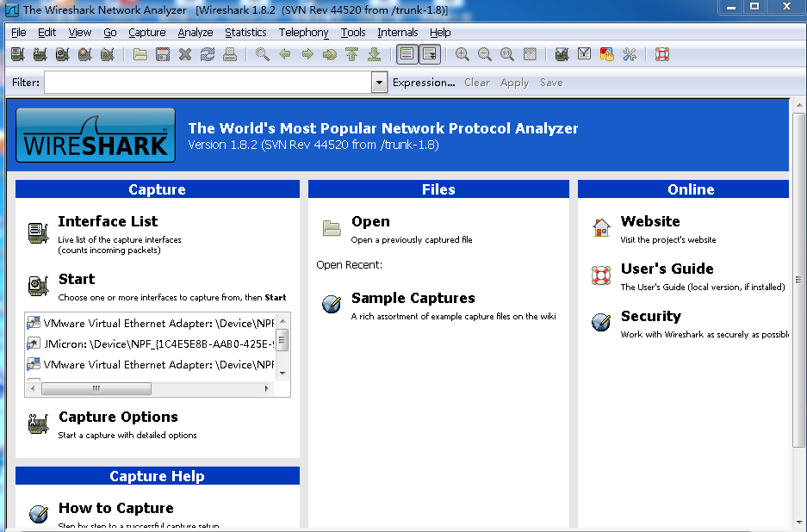Reset zoom to normal size icon
The width and height of the screenshot is (807, 532).
(x=507, y=54)
